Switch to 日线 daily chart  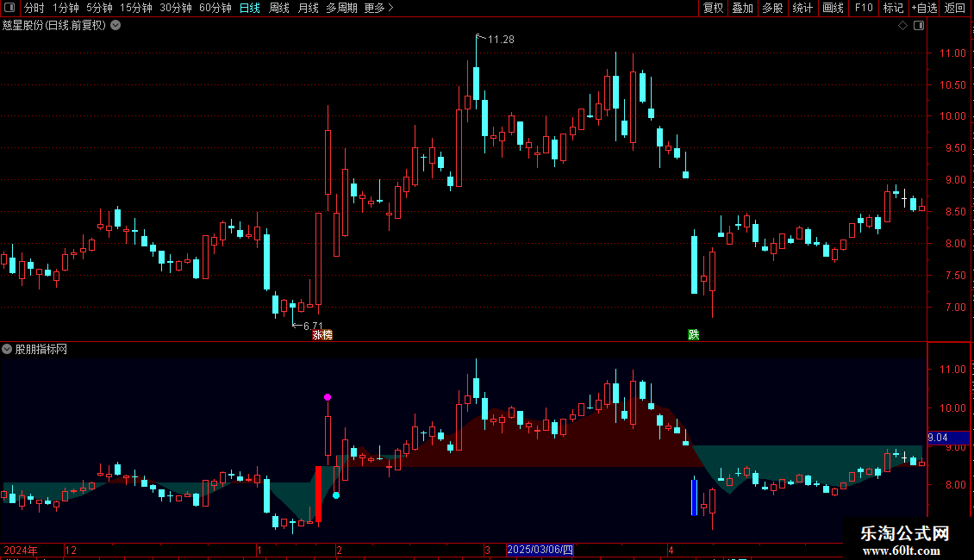pyautogui.click(x=250, y=8)
